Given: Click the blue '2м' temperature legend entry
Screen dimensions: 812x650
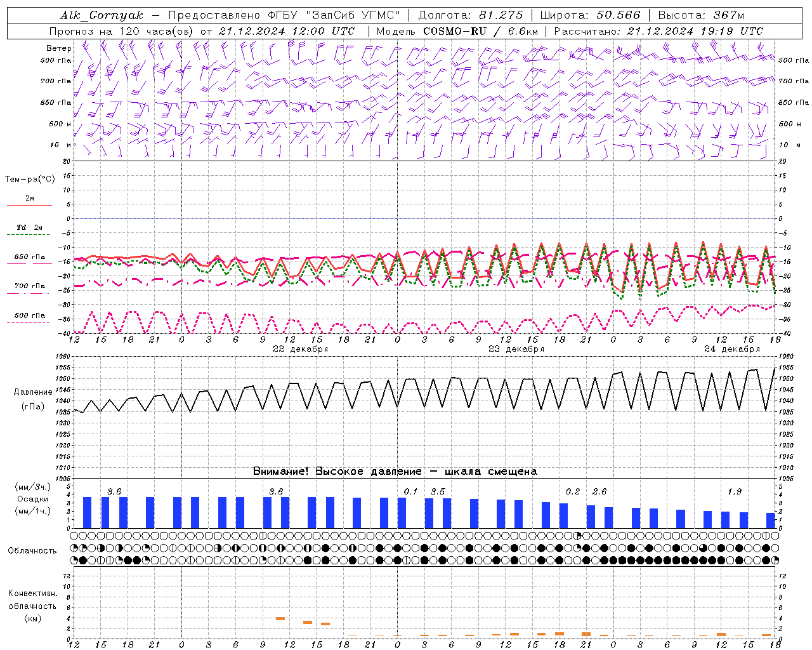Looking at the screenshot, I should [30, 199].
